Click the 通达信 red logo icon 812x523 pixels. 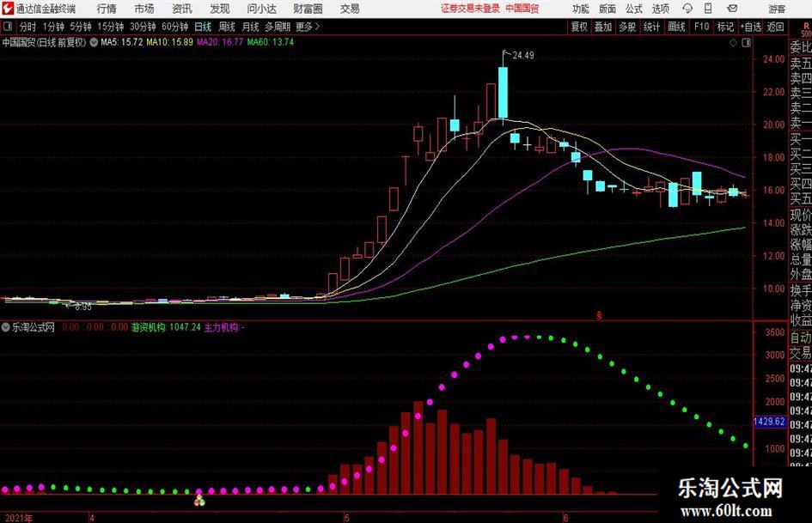pos(8,9)
